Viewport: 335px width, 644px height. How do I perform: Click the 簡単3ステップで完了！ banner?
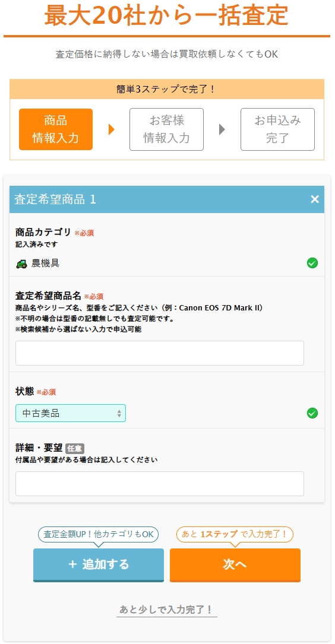coord(166,89)
